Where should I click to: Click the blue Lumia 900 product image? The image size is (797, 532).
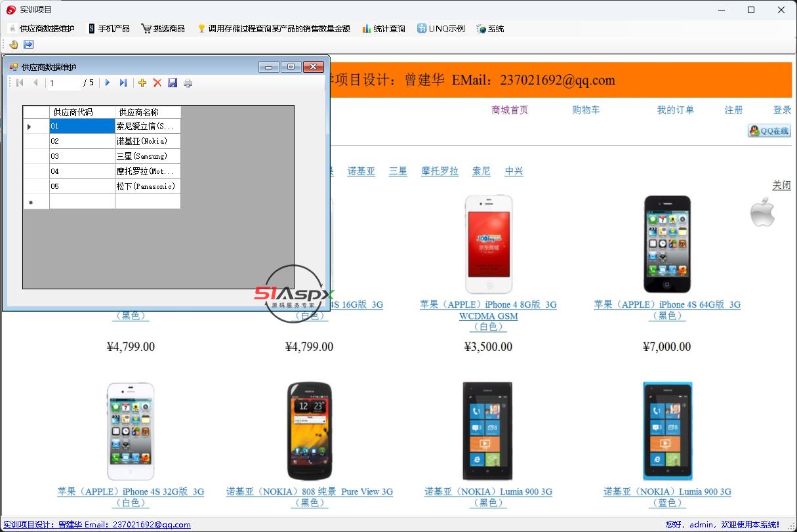667,431
